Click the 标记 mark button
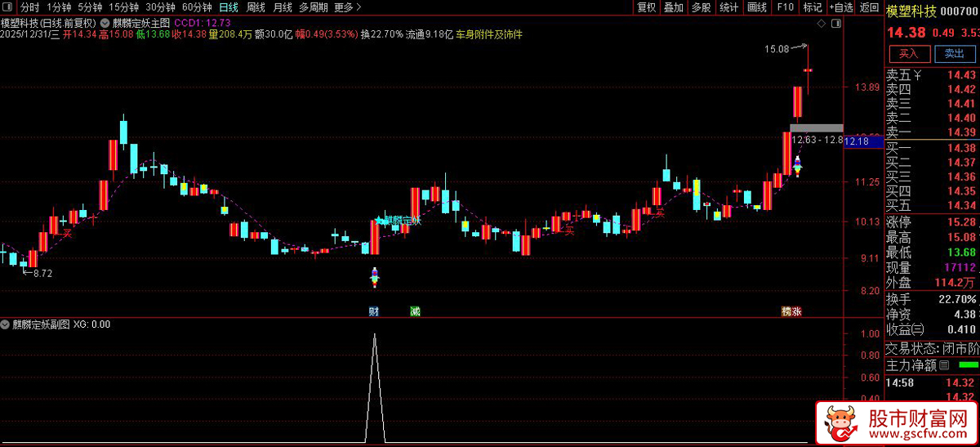Image resolution: width=980 pixels, height=447 pixels. 813,7
